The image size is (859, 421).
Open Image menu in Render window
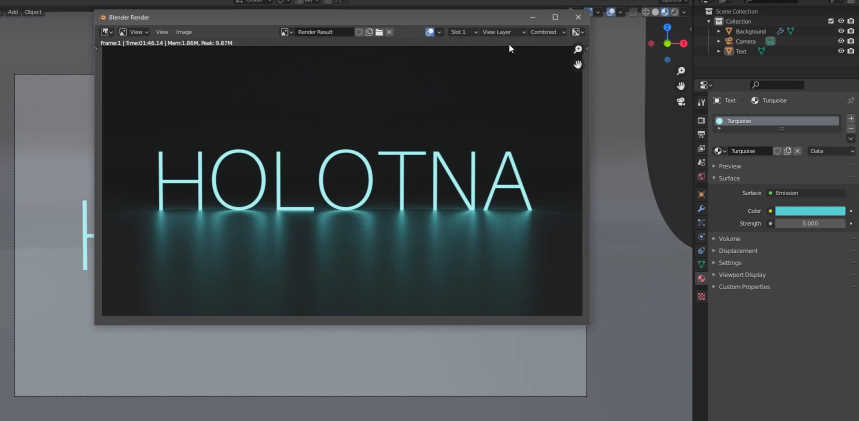coord(184,32)
